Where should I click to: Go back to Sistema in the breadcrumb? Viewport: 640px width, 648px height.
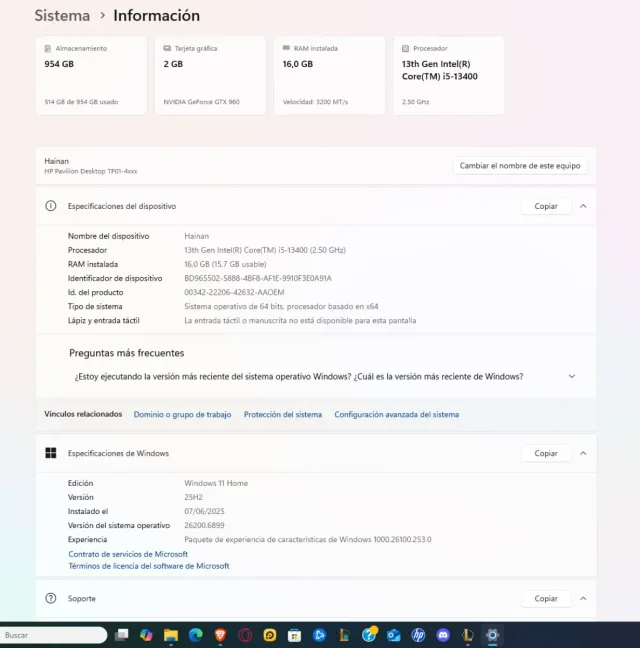[62, 16]
